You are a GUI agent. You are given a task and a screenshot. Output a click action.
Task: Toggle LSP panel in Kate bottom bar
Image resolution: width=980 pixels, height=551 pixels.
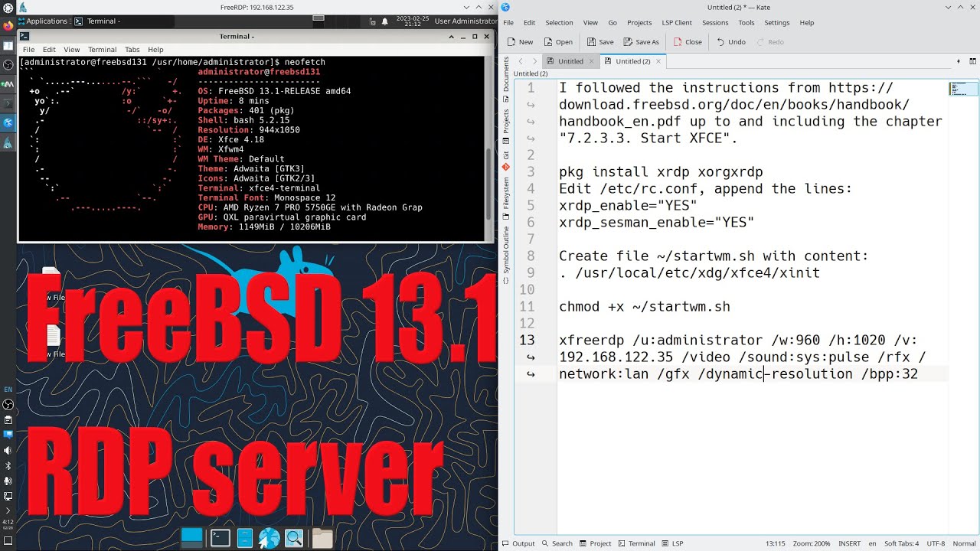[x=672, y=543]
